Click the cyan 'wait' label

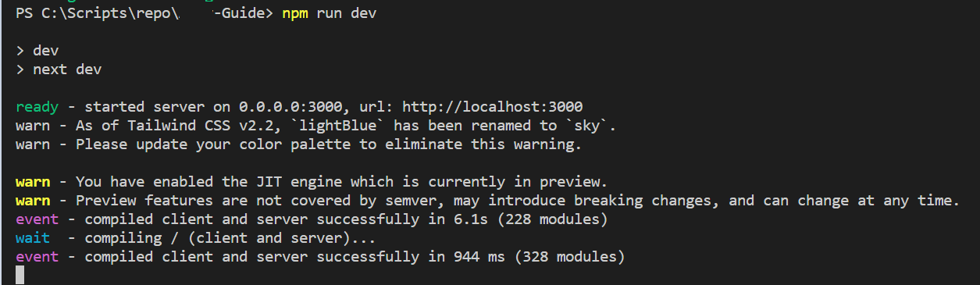tap(33, 238)
